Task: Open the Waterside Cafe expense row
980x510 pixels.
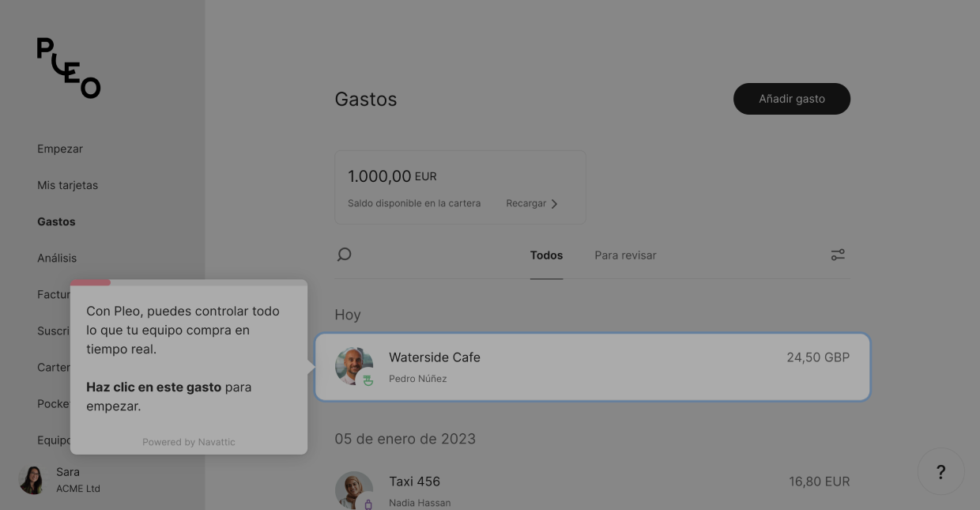Action: [x=593, y=367]
